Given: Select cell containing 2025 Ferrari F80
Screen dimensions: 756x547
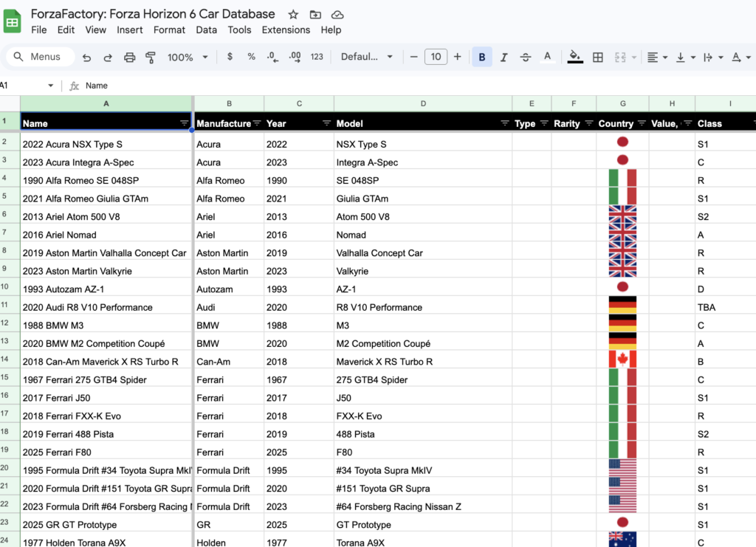Looking at the screenshot, I should coord(106,453).
